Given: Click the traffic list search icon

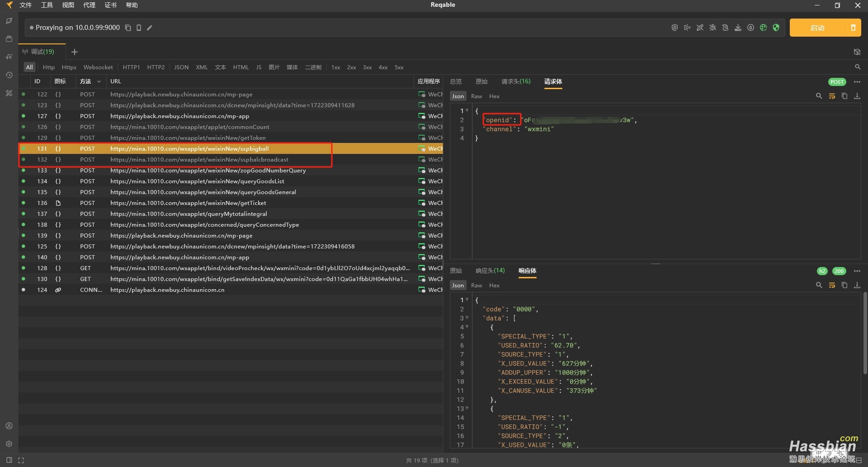Looking at the screenshot, I should (858, 67).
